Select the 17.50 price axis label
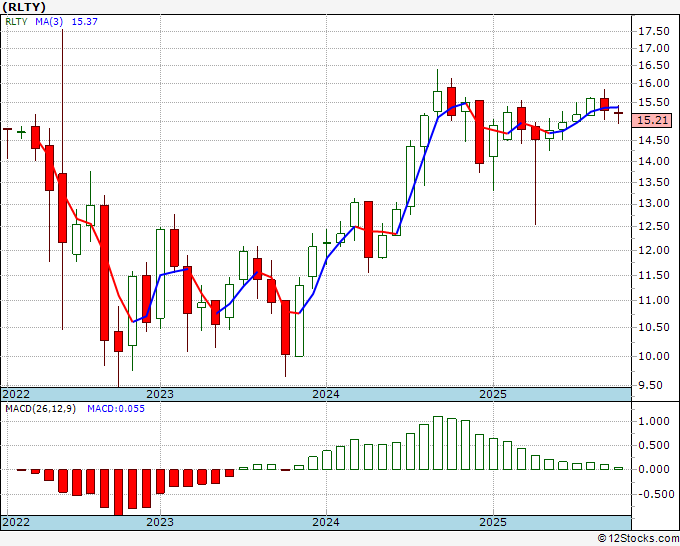This screenshot has width=680, height=546. 654,31
